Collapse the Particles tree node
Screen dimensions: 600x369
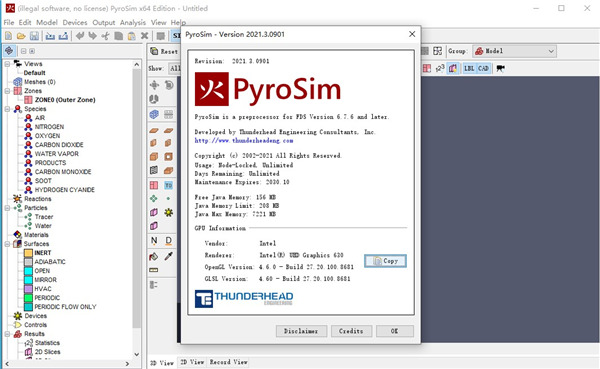click(7, 208)
